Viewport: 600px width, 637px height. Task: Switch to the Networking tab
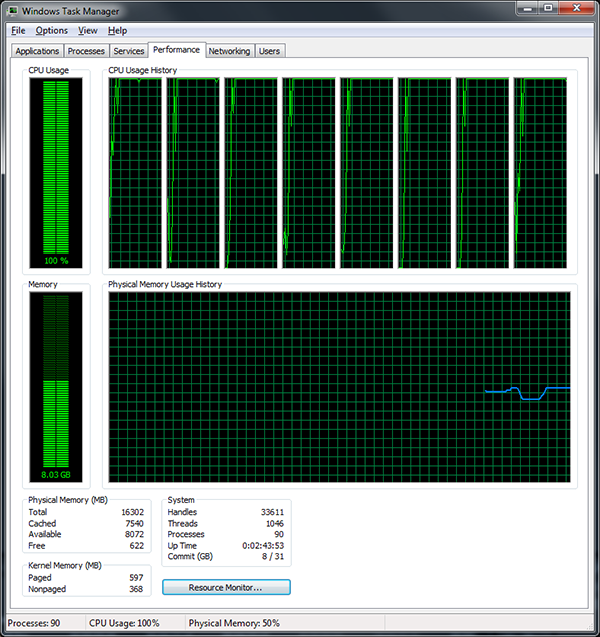[x=230, y=51]
